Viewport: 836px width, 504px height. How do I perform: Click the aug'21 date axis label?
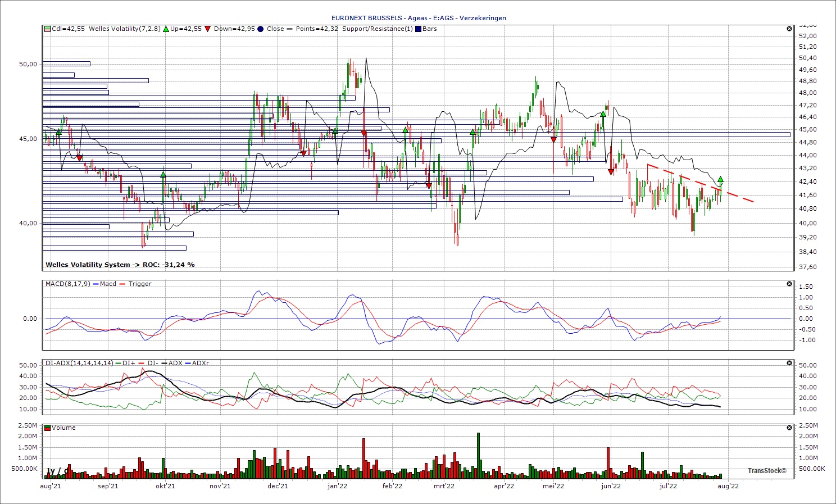[x=51, y=486]
